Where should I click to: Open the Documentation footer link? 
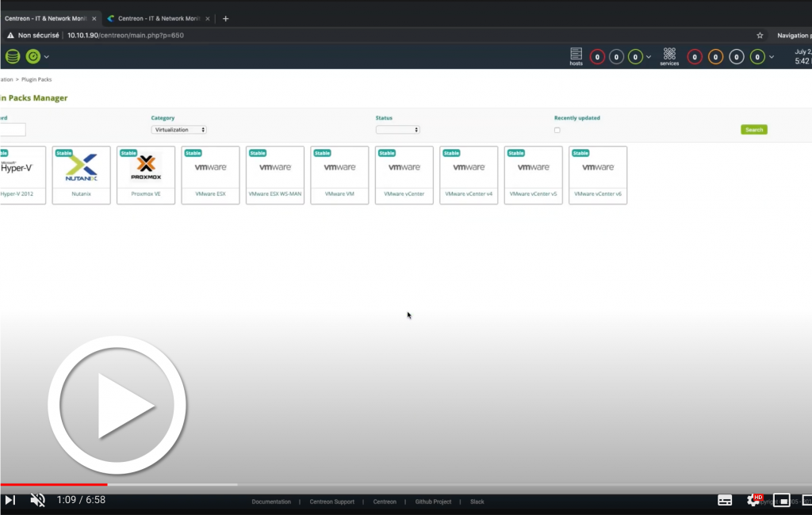click(x=271, y=502)
